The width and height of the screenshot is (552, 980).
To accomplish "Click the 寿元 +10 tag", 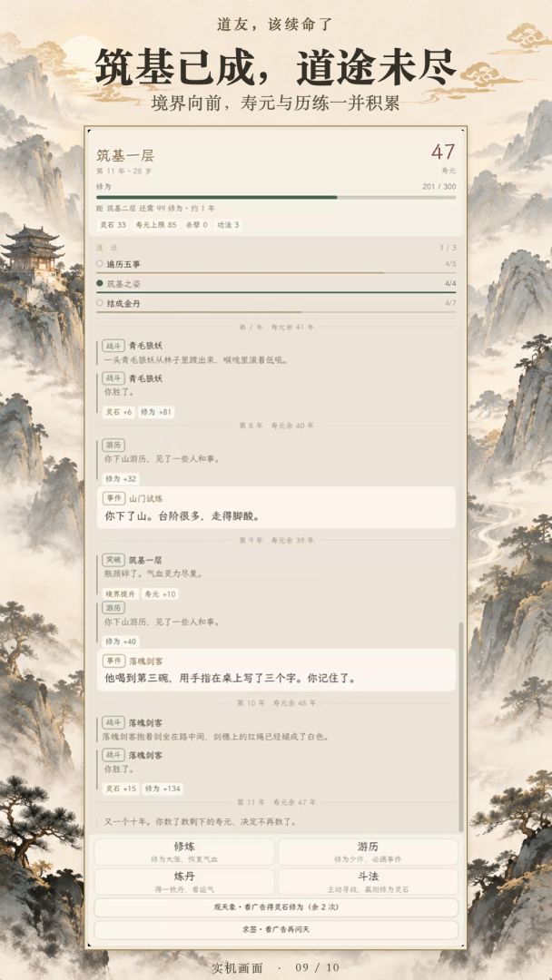I will tap(160, 593).
